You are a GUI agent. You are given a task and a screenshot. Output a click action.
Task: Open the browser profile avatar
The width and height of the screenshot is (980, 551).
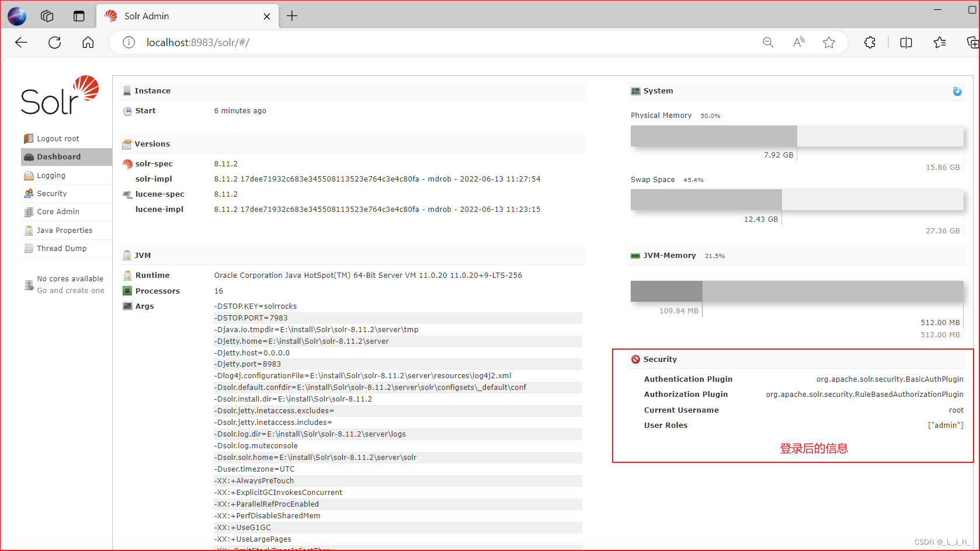[x=17, y=16]
